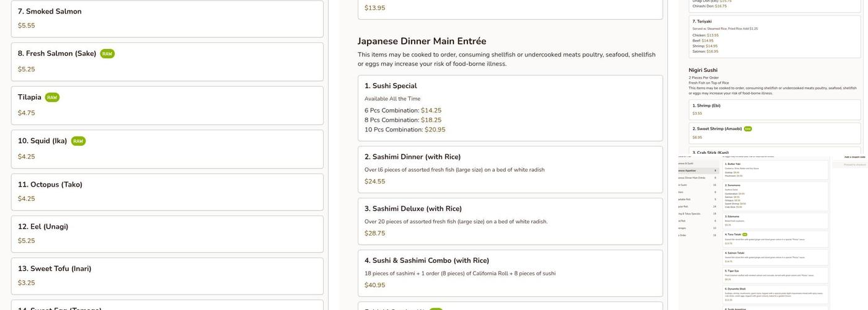Open the Sushi Special entrée card
Viewport: 868px width, 310px height.
510,108
